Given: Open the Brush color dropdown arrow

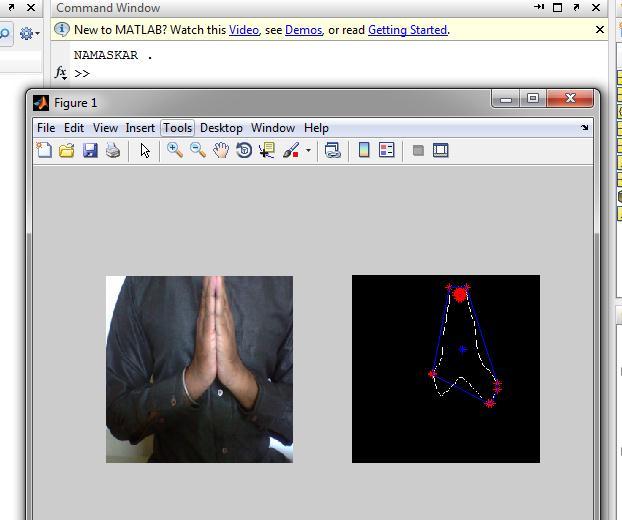Looking at the screenshot, I should [x=308, y=150].
